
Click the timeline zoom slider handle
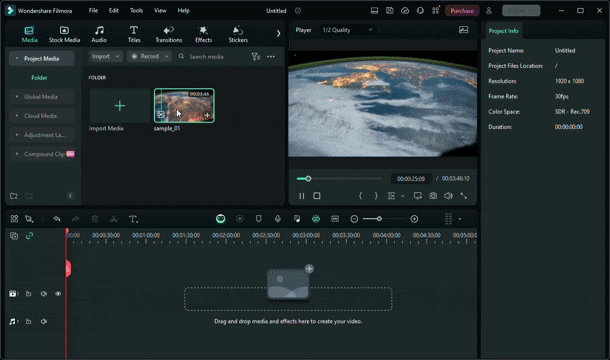coord(379,219)
